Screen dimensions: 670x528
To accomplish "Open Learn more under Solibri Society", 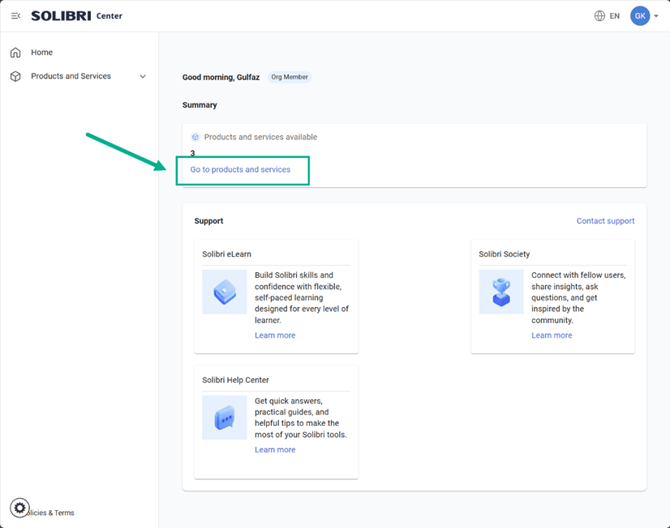I will pos(552,336).
